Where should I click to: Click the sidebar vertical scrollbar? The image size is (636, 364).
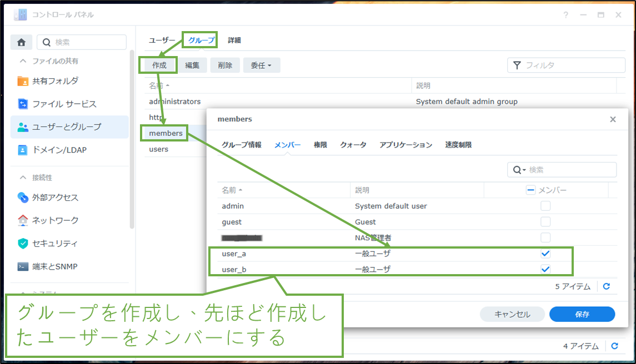point(132,139)
